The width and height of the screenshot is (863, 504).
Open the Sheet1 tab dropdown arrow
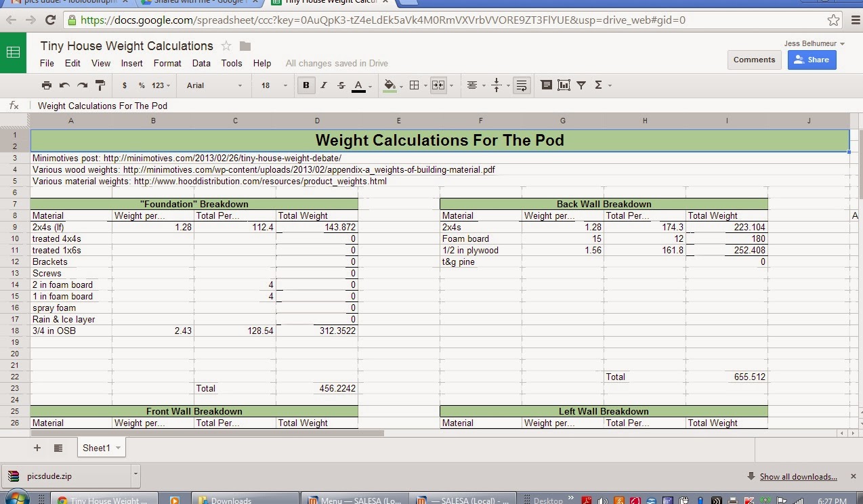[x=119, y=448]
